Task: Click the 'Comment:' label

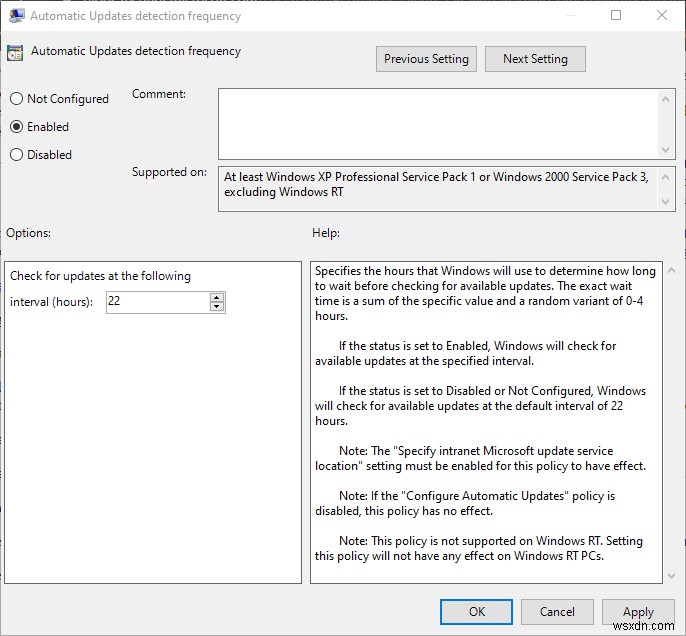Action: pos(159,94)
